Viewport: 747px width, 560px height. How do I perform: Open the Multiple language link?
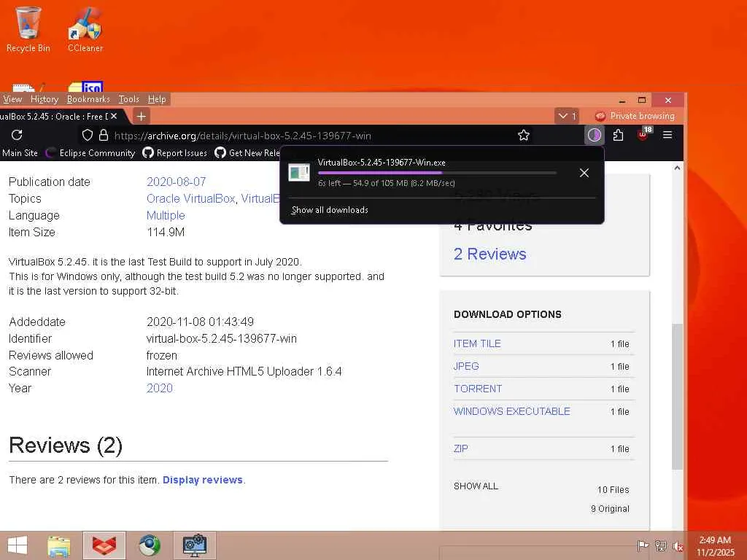[166, 215]
